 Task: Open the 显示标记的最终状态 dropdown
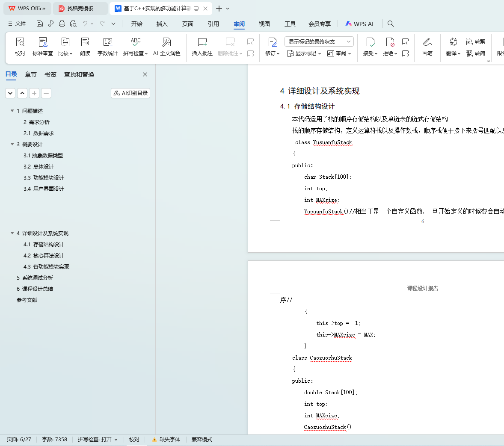coord(319,41)
